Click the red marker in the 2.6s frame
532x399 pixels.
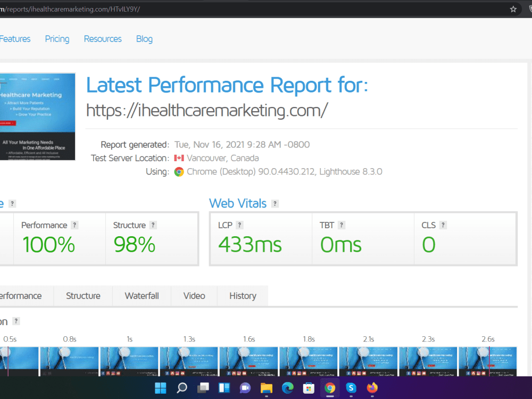coord(489,361)
